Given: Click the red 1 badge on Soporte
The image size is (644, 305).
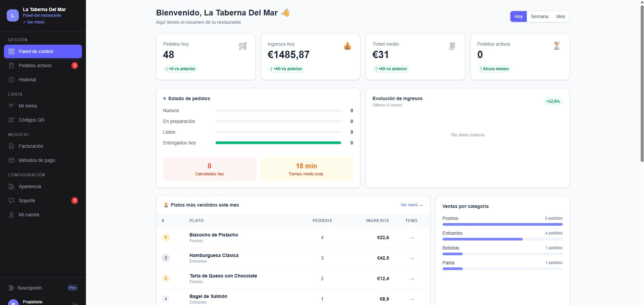Looking at the screenshot, I should click(x=75, y=201).
